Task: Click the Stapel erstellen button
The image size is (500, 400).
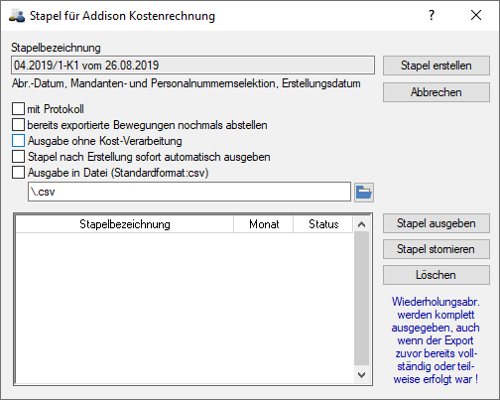Action: point(436,65)
